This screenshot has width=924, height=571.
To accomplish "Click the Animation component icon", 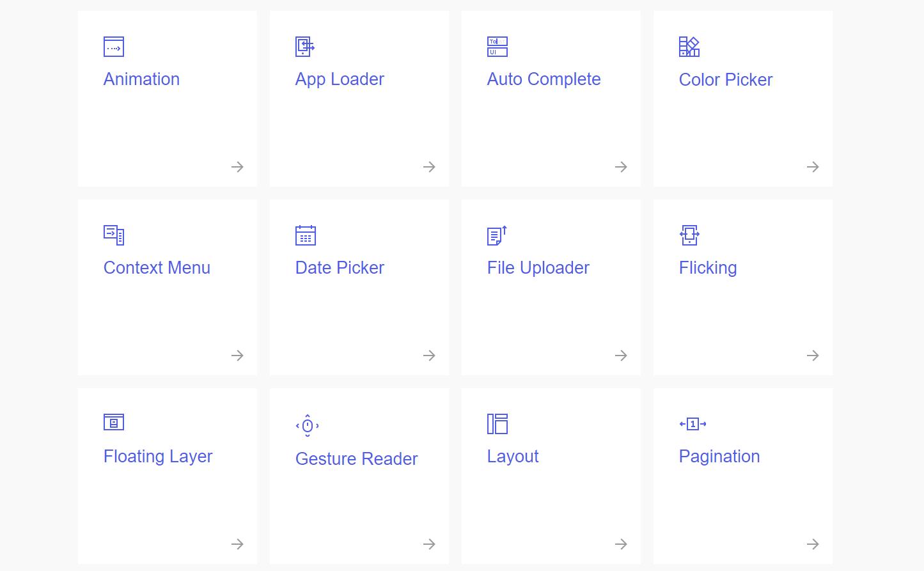I will (114, 47).
